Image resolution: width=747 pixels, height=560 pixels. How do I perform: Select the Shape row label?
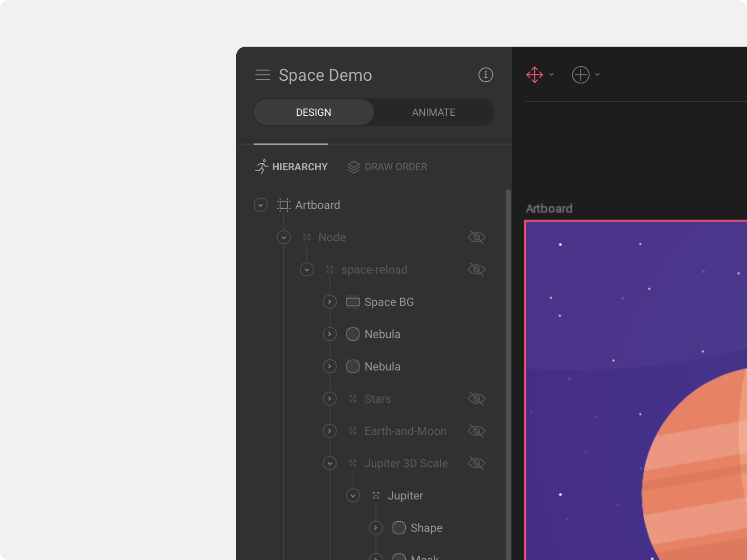pos(427,528)
